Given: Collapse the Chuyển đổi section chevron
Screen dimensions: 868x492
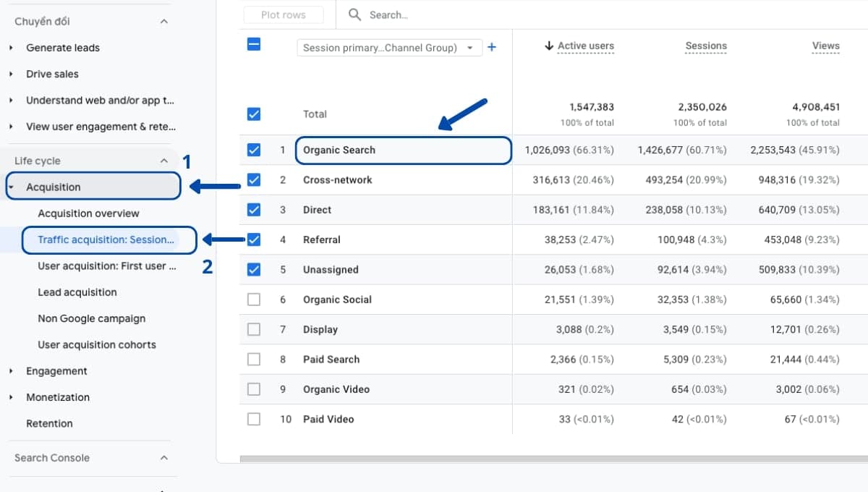Looking at the screenshot, I should pos(164,22).
